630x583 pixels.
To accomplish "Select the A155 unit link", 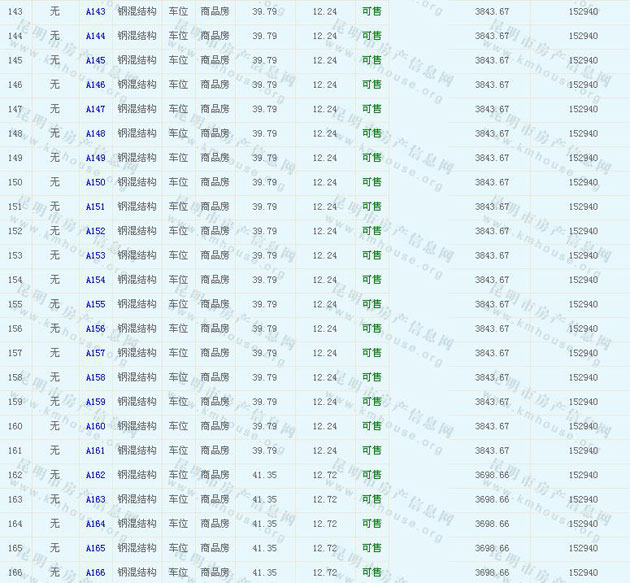I will point(95,305).
